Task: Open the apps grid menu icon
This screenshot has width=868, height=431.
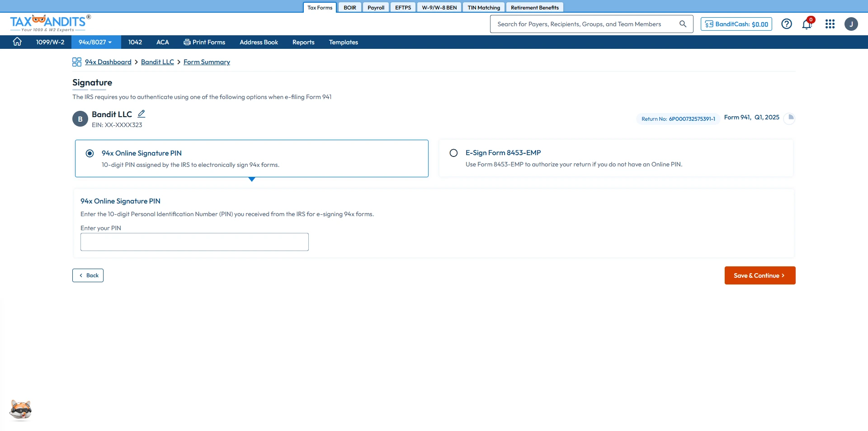Action: point(830,24)
